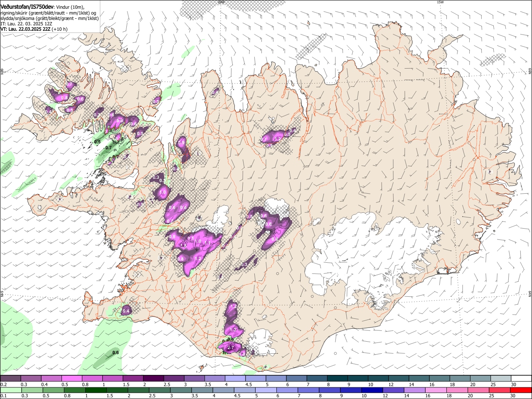Select the darkest purple 2–2.5 snow legend swatch

click(x=153, y=379)
